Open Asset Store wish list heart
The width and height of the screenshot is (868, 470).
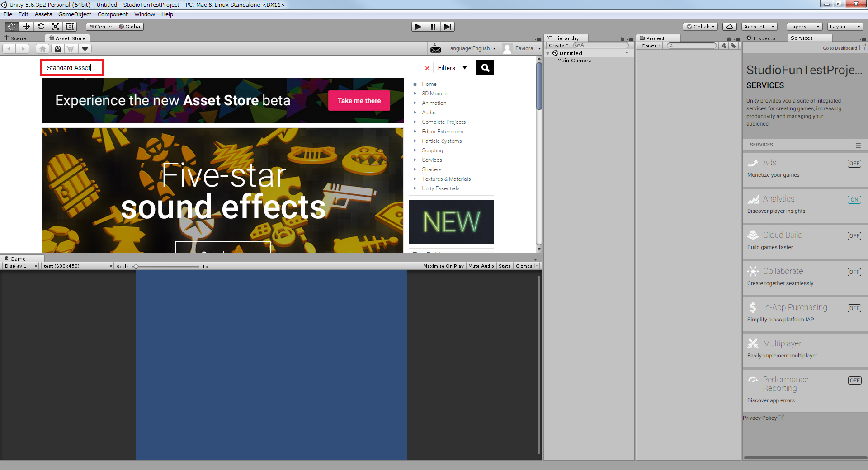point(85,49)
